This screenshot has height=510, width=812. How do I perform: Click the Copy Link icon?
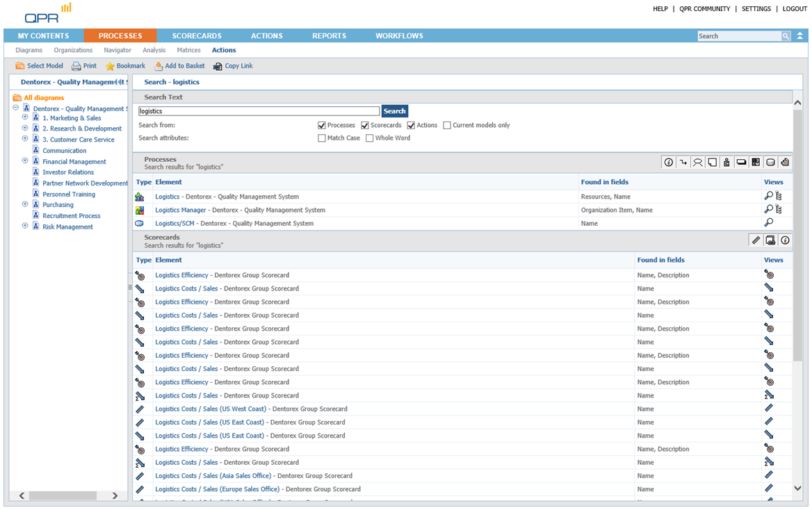tap(218, 66)
